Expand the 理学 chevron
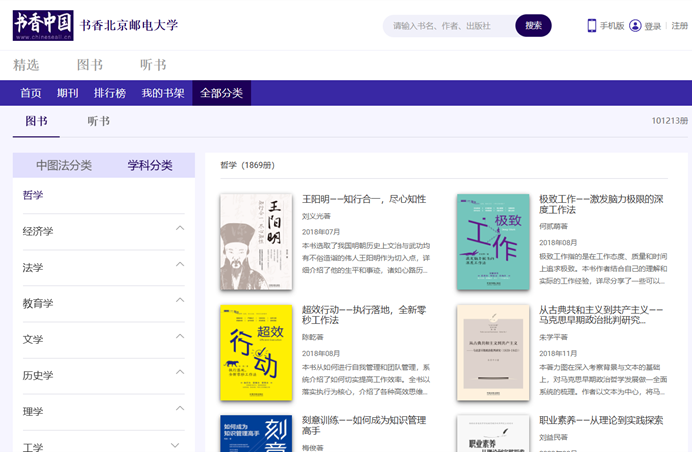The image size is (692, 452). (180, 408)
